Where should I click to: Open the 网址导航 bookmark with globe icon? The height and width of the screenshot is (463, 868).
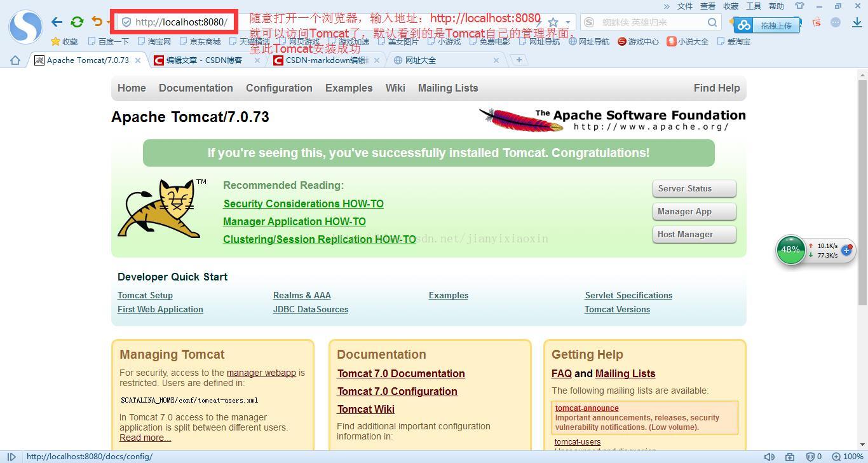589,41
